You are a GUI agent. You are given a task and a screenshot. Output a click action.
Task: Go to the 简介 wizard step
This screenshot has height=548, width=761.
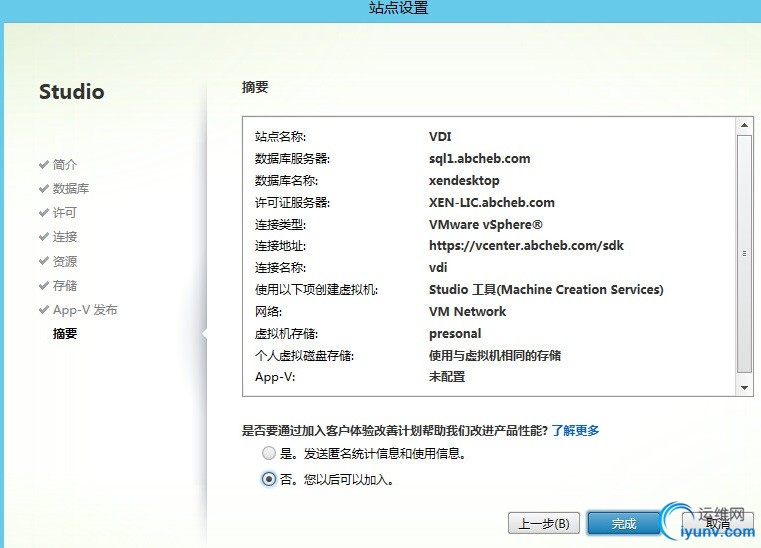[x=65, y=165]
